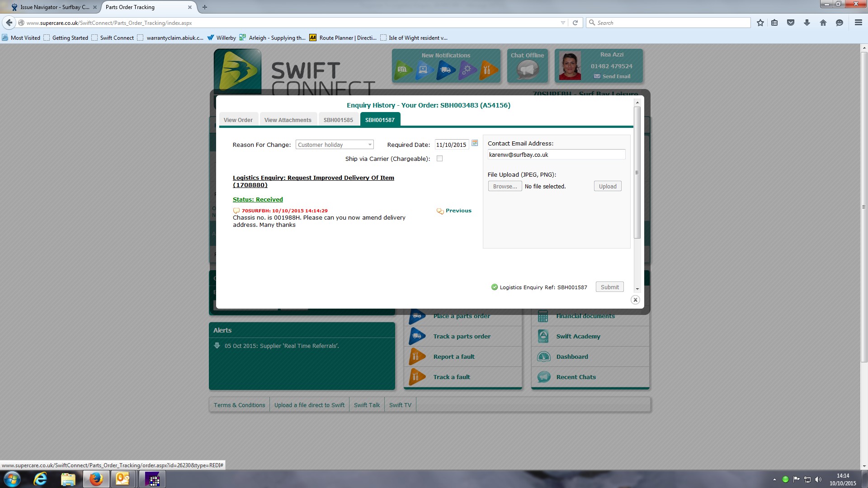Viewport: 868px width, 488px height.
Task: Close the Enquiry History dialog
Action: (635, 300)
